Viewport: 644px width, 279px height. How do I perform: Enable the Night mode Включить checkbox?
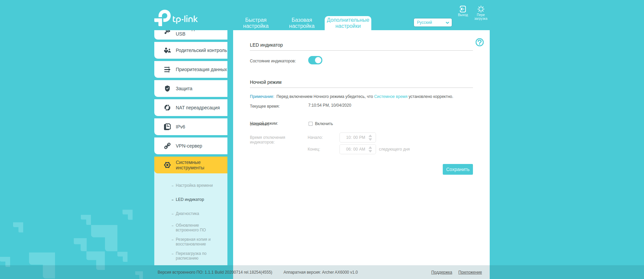click(311, 124)
